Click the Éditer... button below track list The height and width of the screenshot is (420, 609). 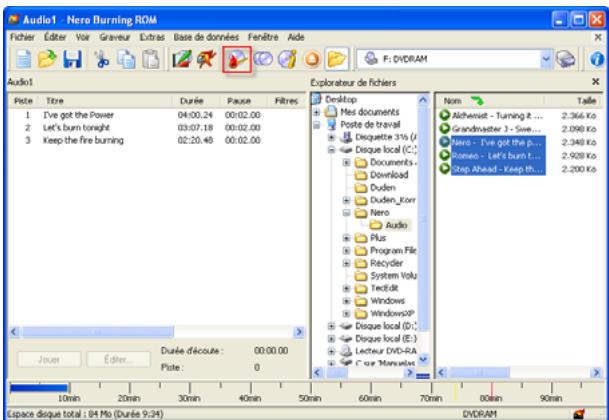pyautogui.click(x=118, y=359)
